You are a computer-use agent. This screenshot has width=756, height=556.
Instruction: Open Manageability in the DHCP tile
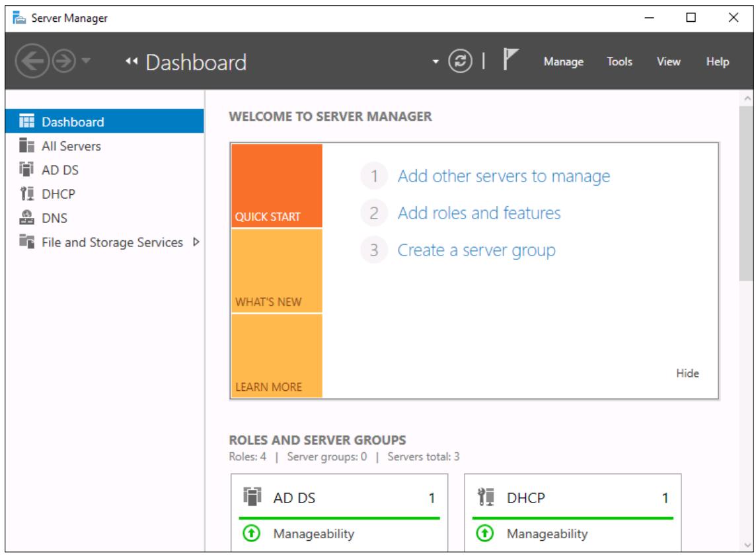click(x=547, y=534)
